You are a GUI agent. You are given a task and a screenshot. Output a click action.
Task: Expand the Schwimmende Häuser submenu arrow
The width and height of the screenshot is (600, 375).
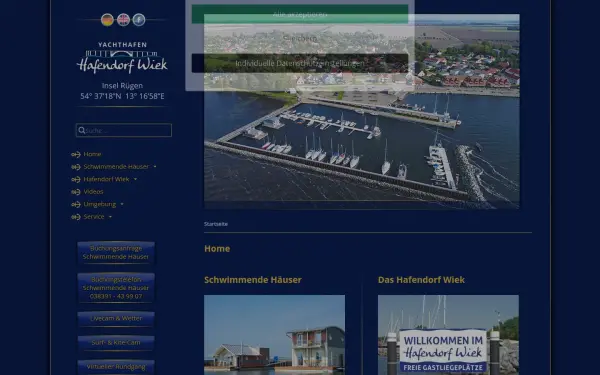coord(155,167)
